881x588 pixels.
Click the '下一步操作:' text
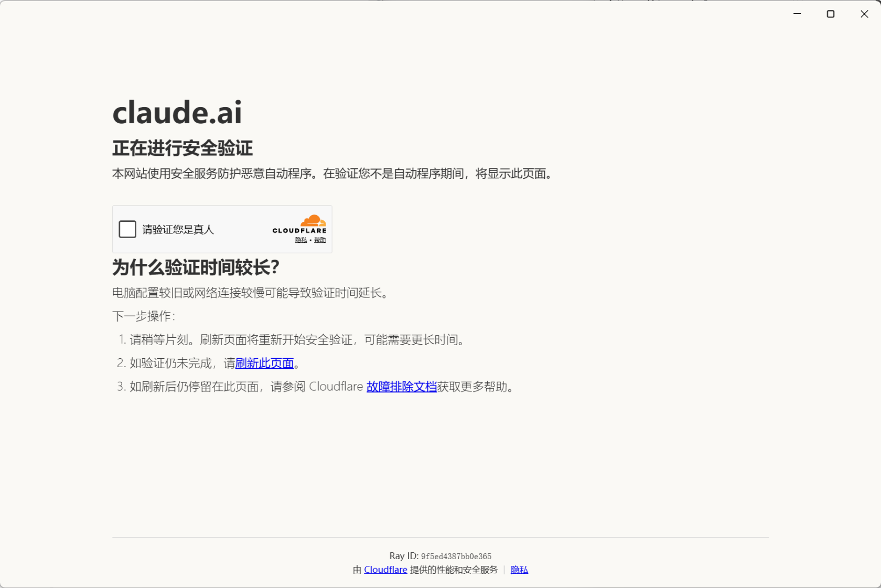click(144, 316)
